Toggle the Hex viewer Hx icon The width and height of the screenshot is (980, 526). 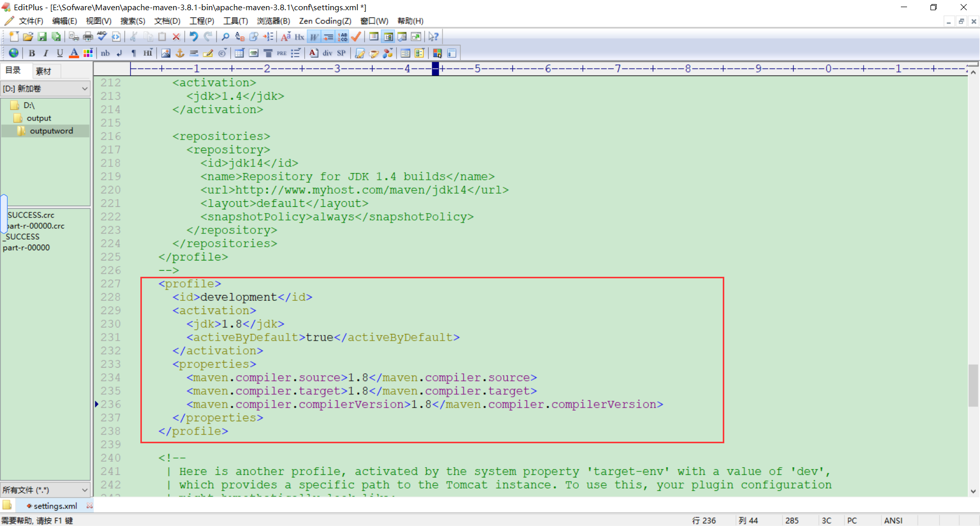300,37
